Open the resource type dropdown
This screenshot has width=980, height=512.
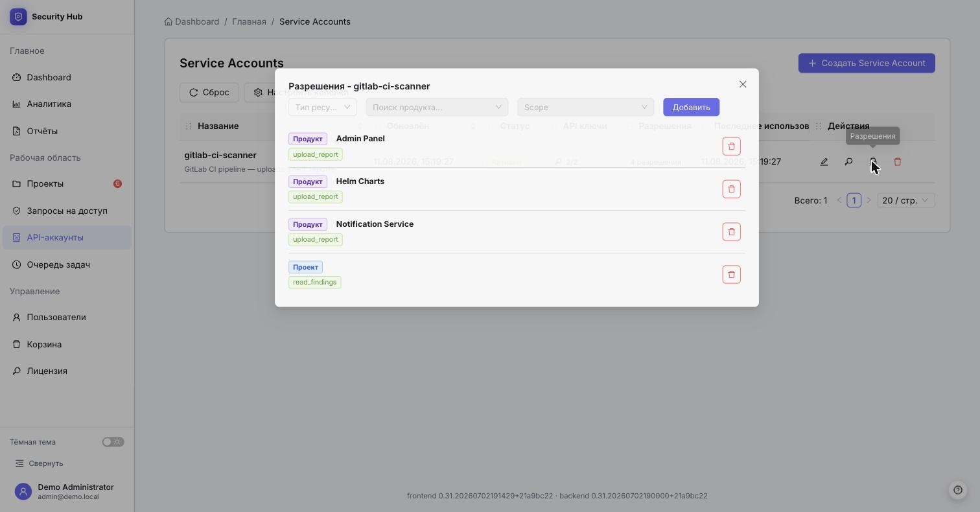click(x=323, y=107)
